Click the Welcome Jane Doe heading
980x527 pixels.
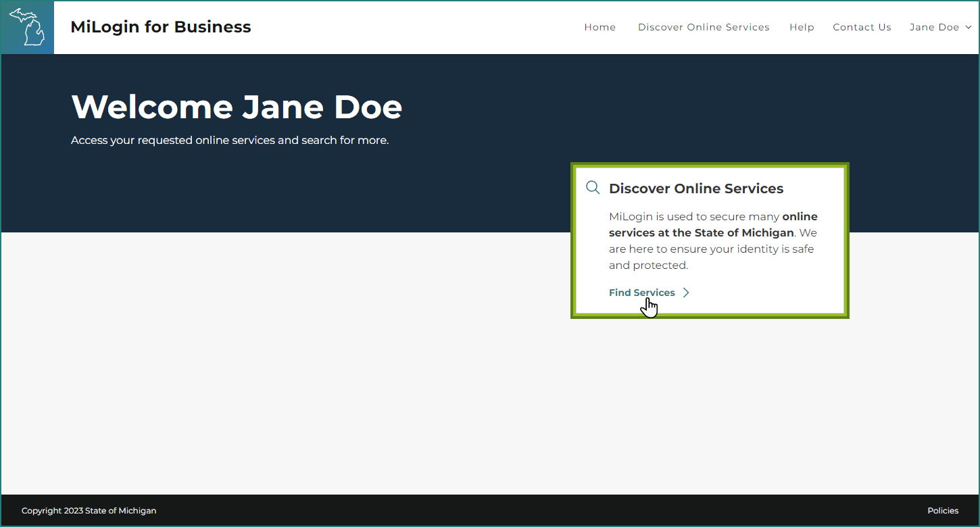pos(237,107)
